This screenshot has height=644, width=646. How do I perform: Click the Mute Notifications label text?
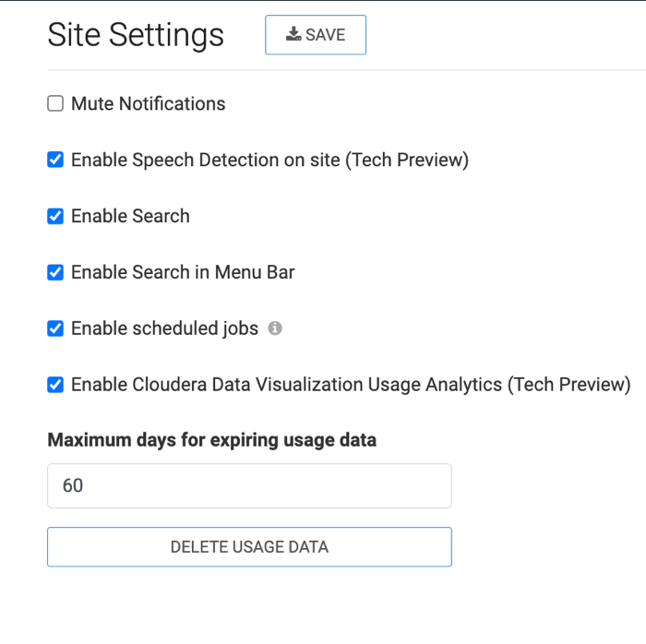148,104
